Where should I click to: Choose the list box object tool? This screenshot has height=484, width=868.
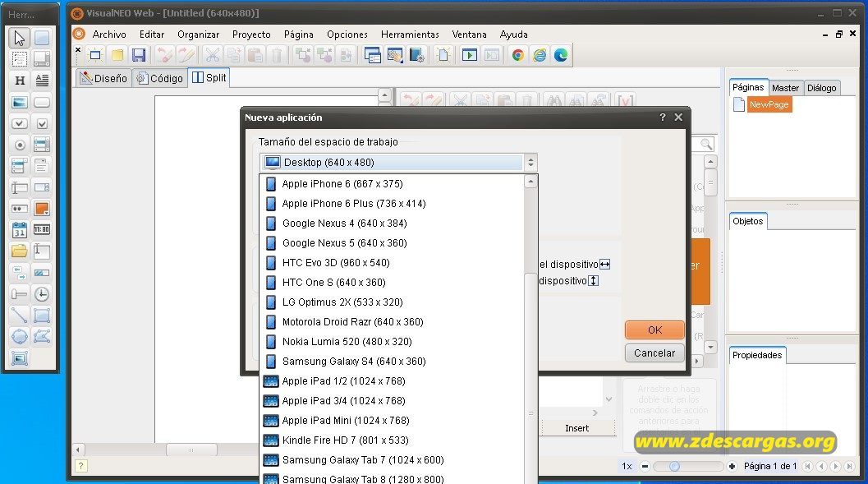point(42,145)
